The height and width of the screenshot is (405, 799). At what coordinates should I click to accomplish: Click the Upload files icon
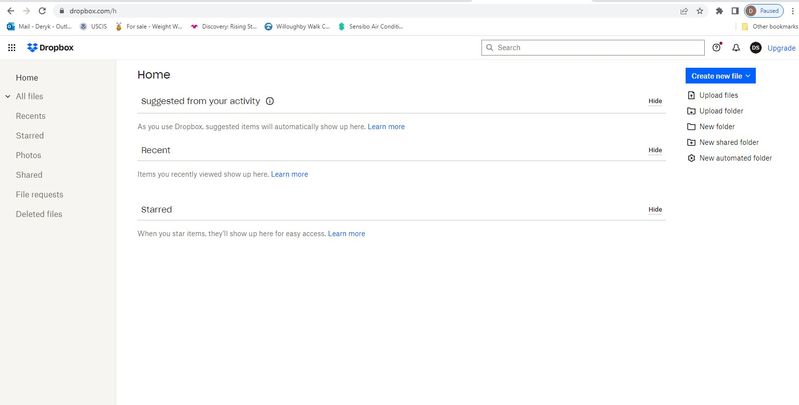691,95
